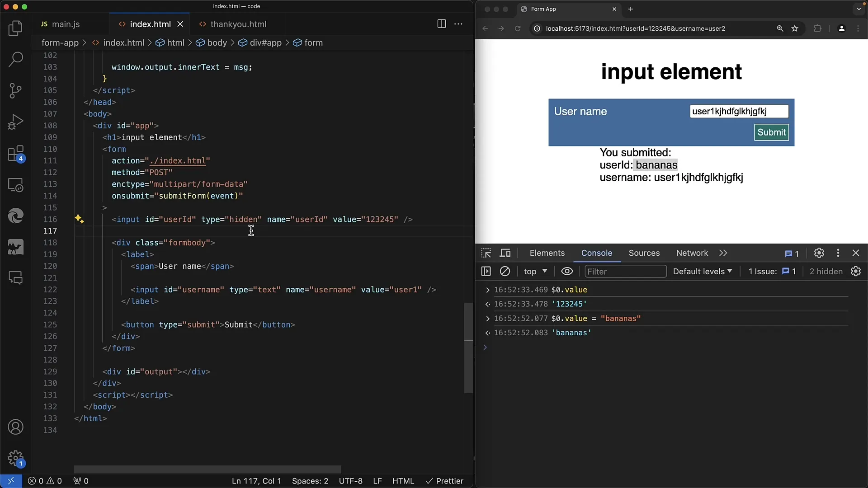Viewport: 868px width, 488px height.
Task: Select the Run and Debug icon
Action: click(x=15, y=121)
